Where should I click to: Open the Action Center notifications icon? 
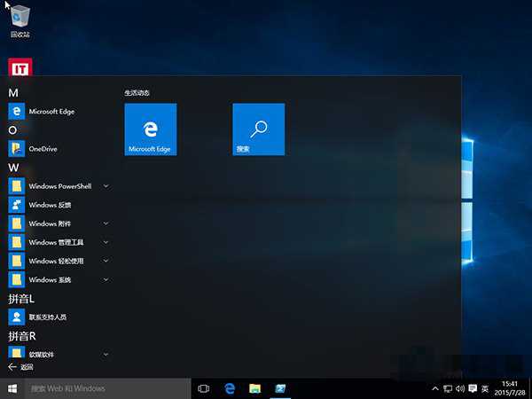coord(473,389)
